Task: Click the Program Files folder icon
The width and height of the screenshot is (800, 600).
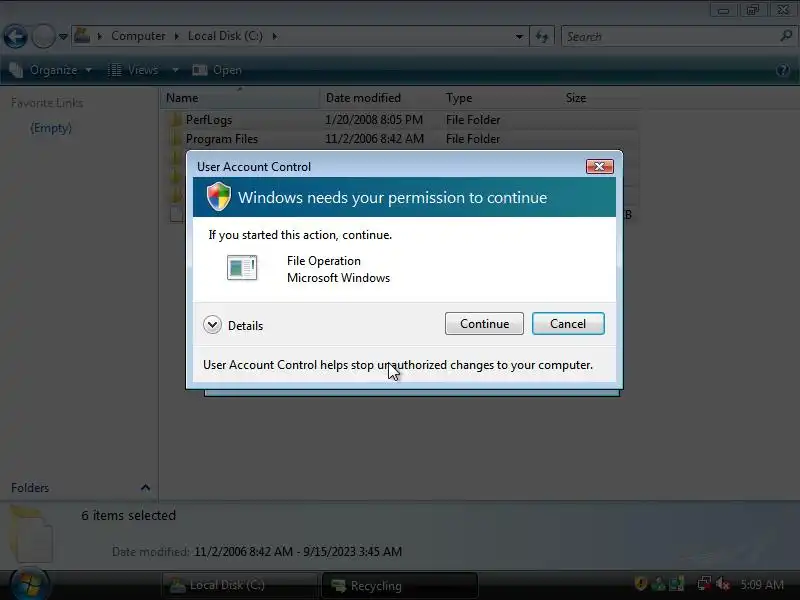Action: (x=175, y=139)
